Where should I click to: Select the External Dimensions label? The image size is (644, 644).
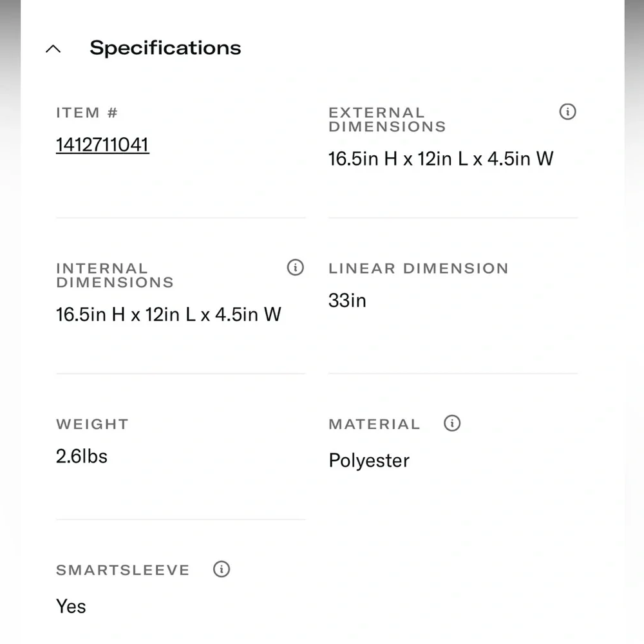(x=387, y=120)
